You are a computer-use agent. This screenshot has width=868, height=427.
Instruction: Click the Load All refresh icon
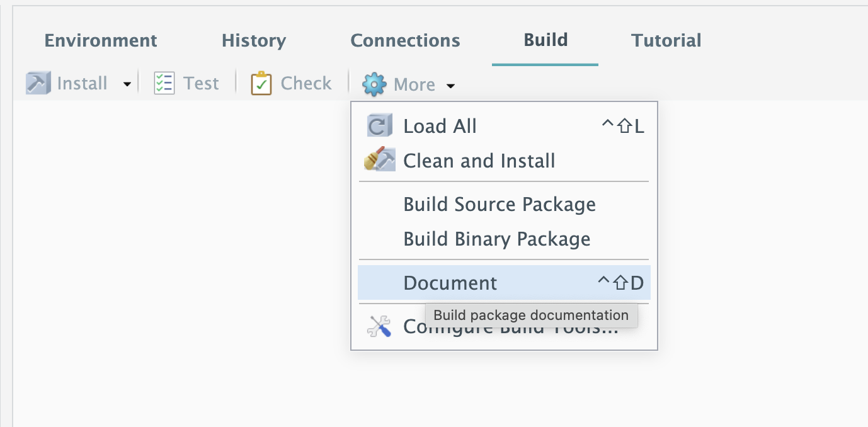(380, 126)
